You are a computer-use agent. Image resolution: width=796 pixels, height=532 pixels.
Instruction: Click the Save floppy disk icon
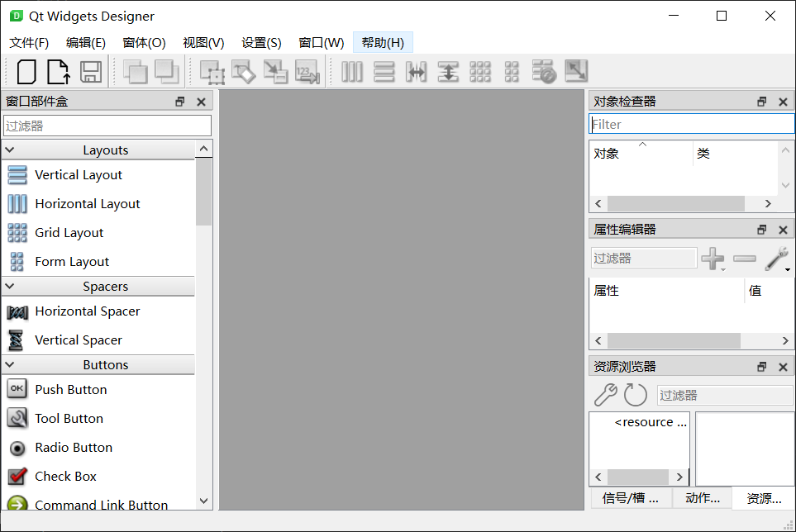90,72
